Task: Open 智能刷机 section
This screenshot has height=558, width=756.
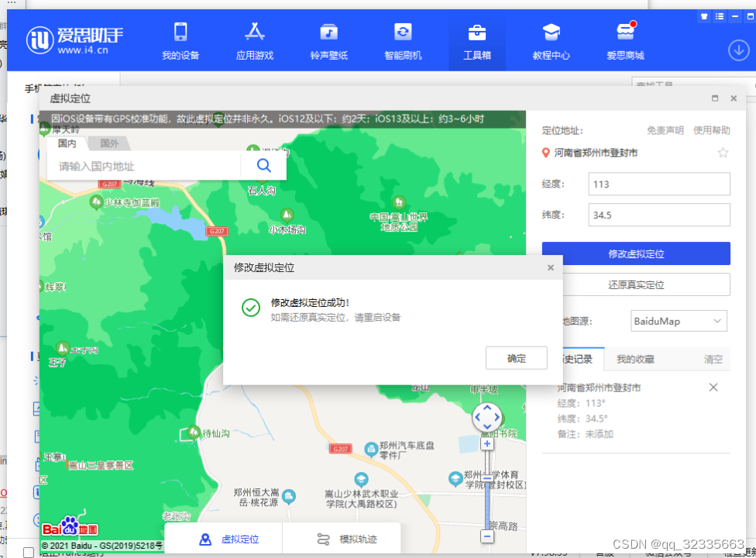Action: 403,41
